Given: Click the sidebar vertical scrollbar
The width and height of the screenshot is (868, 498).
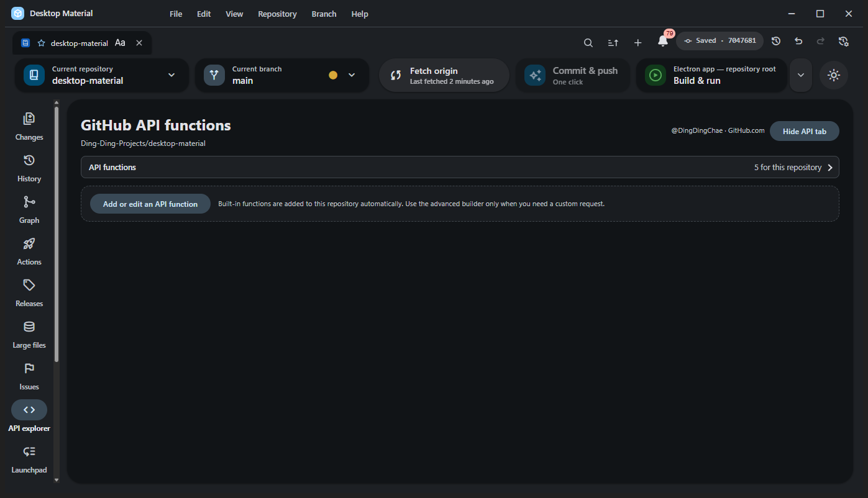Looking at the screenshot, I should [57, 234].
